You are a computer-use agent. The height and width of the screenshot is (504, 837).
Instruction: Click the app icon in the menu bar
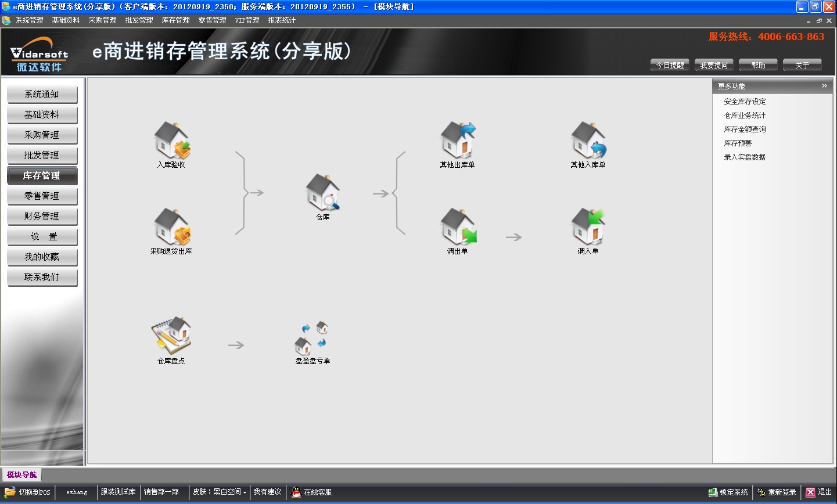[x=6, y=20]
